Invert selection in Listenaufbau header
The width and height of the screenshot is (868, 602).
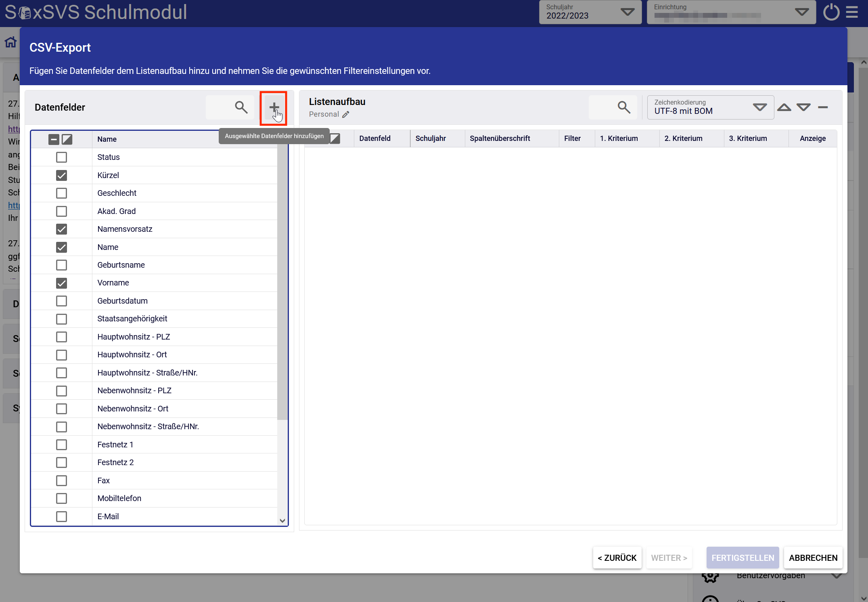coord(335,138)
